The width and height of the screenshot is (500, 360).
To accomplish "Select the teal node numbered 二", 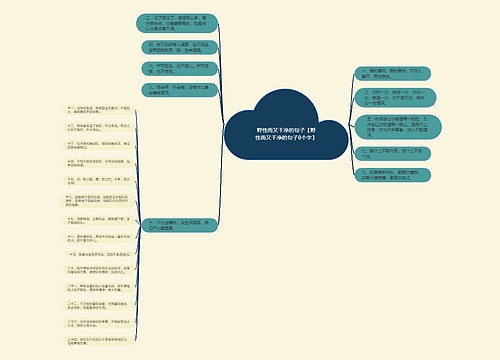I will coord(177,23).
